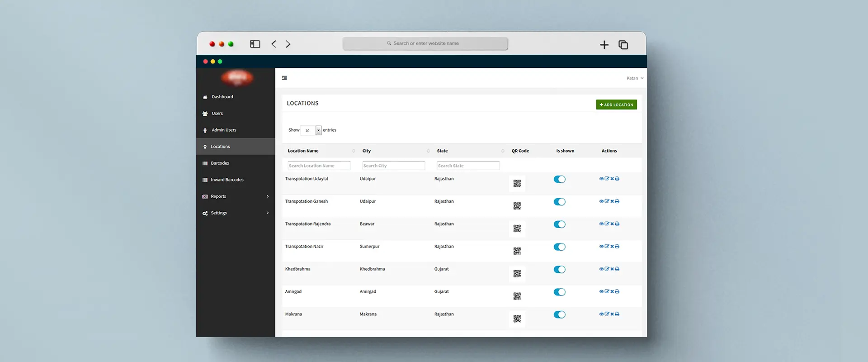
Task: Select the 'Beawar' city cell
Action: coord(367,224)
